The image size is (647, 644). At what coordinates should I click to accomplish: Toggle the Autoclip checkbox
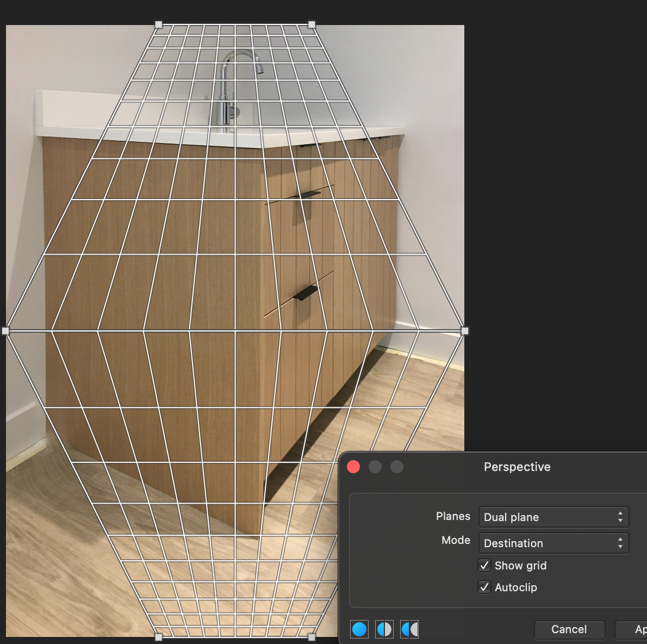coord(484,587)
